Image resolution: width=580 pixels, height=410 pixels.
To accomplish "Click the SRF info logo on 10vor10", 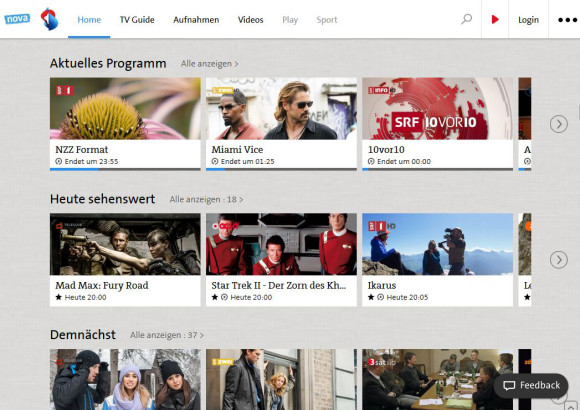I will [x=381, y=90].
